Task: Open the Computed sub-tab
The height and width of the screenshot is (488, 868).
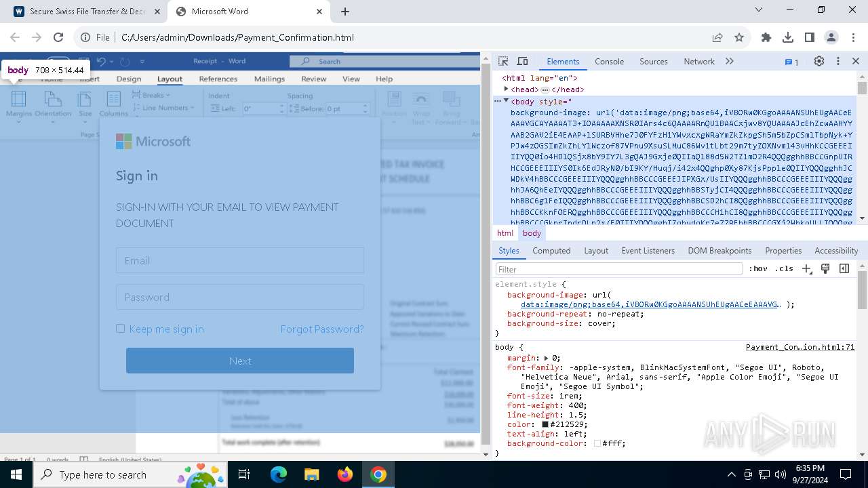Action: pyautogui.click(x=551, y=250)
